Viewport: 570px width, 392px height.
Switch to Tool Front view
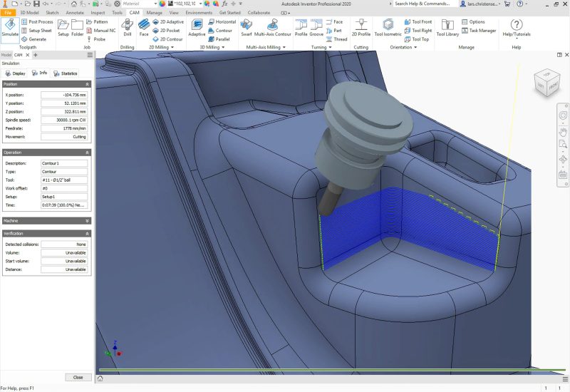(x=418, y=22)
